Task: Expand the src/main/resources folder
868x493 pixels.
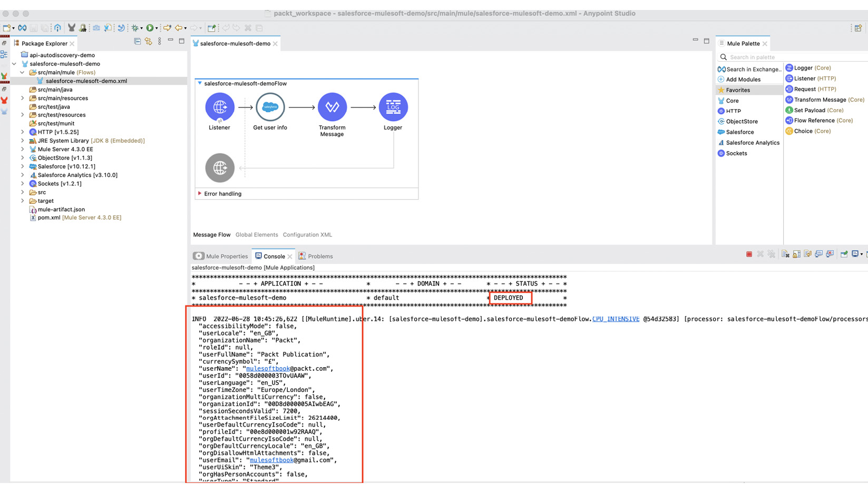Action: pyautogui.click(x=23, y=98)
